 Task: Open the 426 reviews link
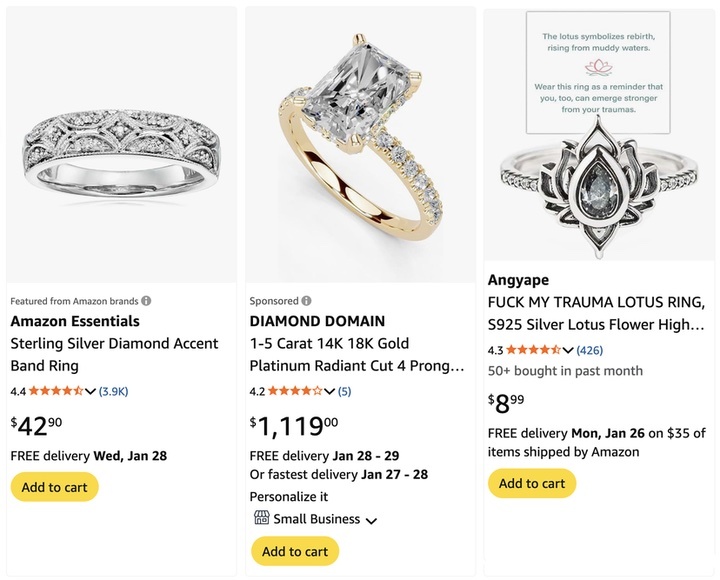589,350
